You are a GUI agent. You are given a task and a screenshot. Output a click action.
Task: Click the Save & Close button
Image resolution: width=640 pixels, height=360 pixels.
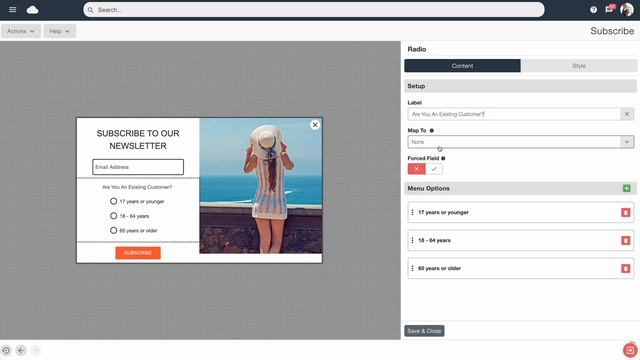(424, 331)
